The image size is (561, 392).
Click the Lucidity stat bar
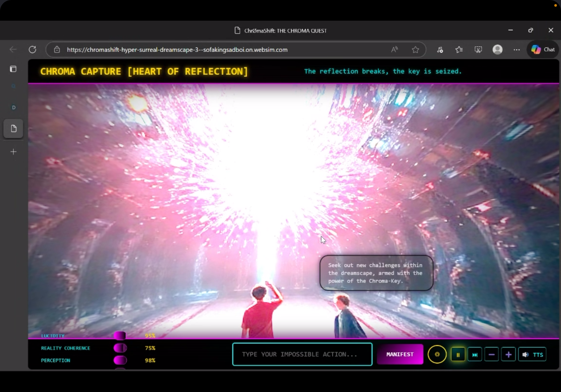pyautogui.click(x=120, y=336)
